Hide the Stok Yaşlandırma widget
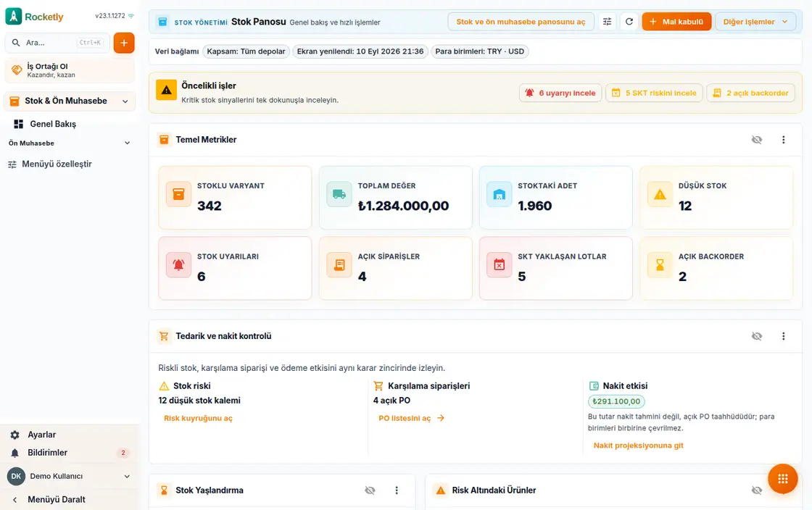This screenshot has height=510, width=812. click(x=370, y=490)
